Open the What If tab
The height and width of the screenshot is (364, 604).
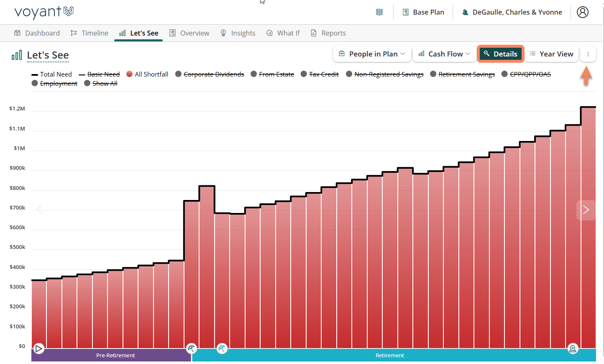click(283, 33)
